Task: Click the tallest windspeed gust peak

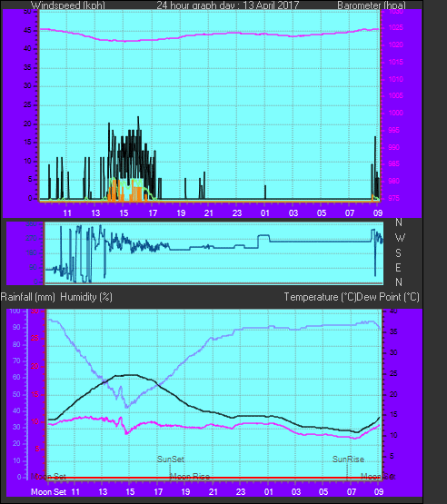Action: [138, 118]
